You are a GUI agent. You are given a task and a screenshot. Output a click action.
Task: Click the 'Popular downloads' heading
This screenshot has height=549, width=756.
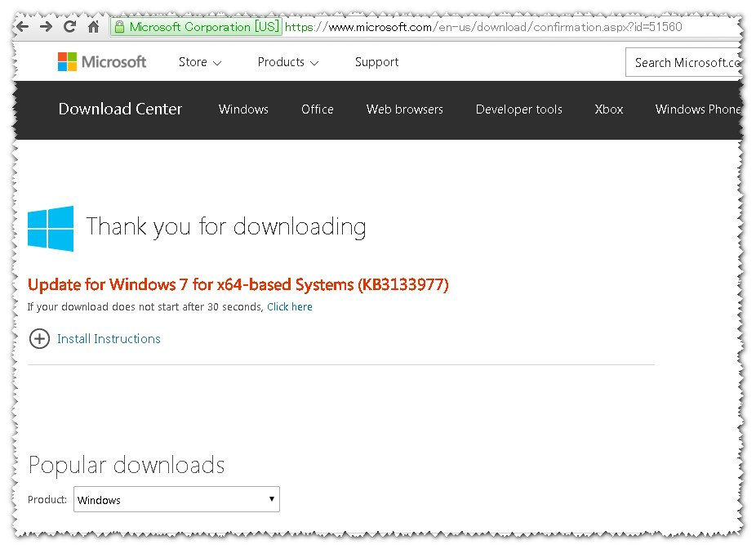coord(127,466)
